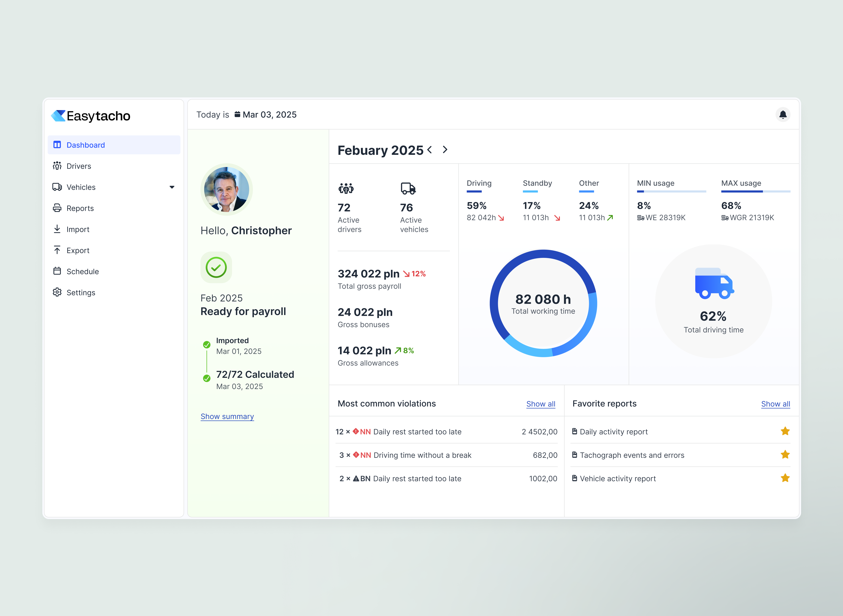Click the 72/72 Calculated status text
843x616 pixels.
coord(255,374)
